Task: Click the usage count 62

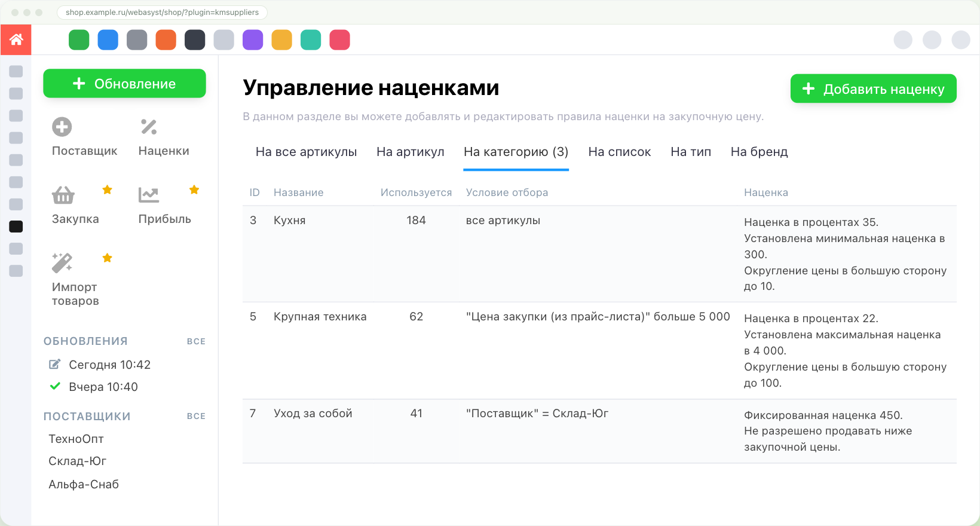Action: click(x=416, y=316)
